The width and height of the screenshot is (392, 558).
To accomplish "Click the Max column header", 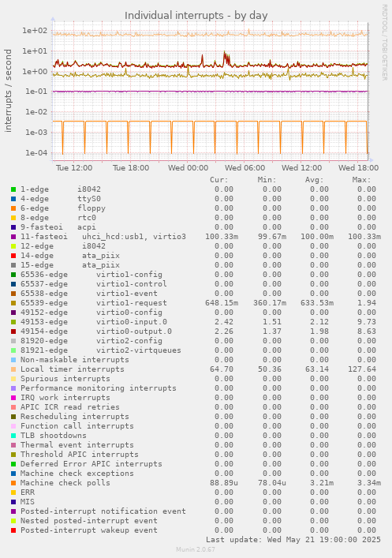I will coord(361,180).
